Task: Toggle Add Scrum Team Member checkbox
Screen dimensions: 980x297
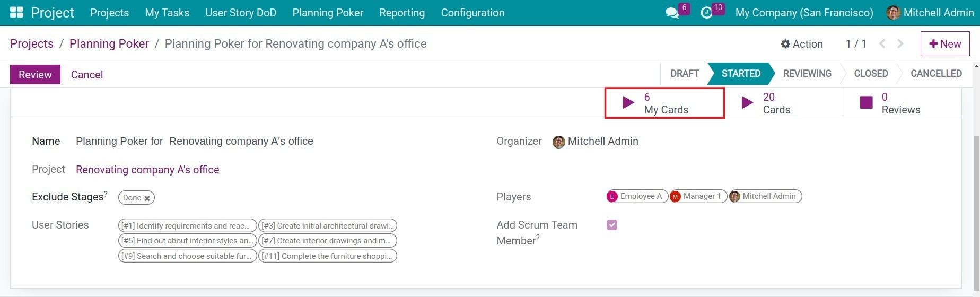Action: click(612, 225)
